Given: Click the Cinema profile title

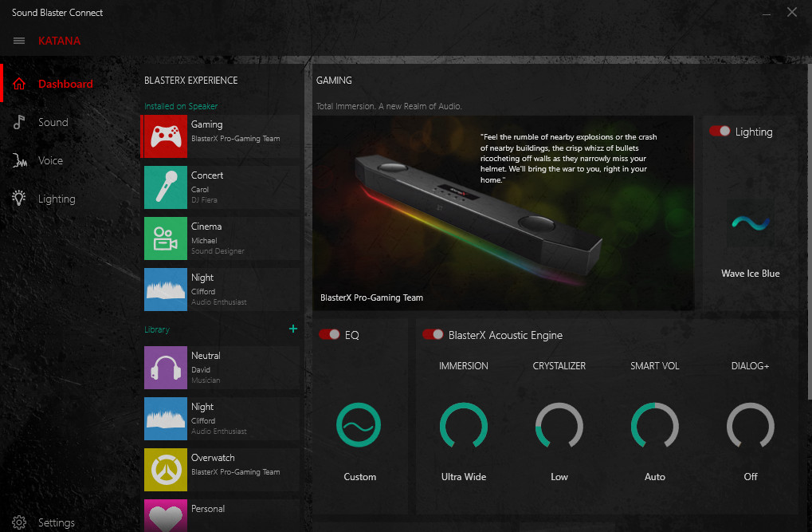Looking at the screenshot, I should (206, 226).
